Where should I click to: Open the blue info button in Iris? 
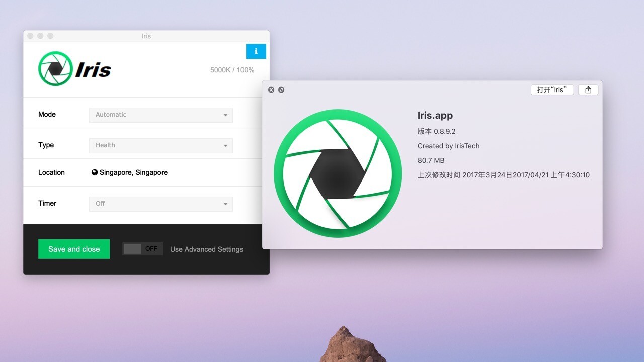(x=256, y=51)
